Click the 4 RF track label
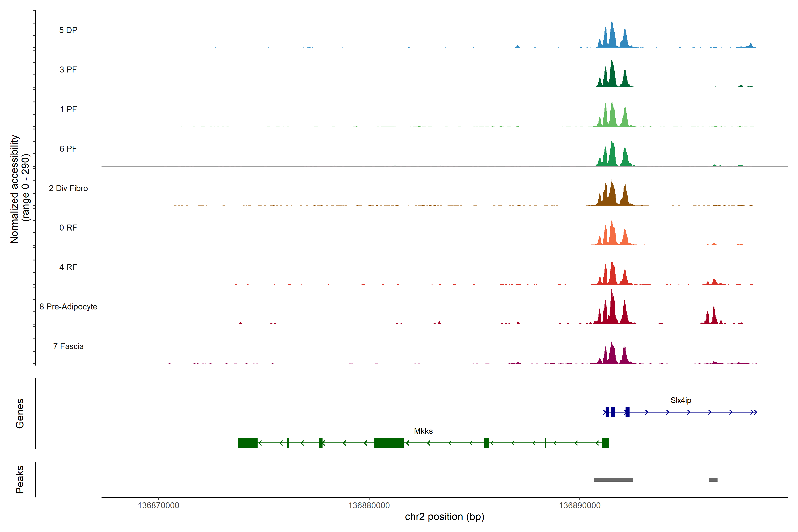This screenshot has width=798, height=532. 68,267
